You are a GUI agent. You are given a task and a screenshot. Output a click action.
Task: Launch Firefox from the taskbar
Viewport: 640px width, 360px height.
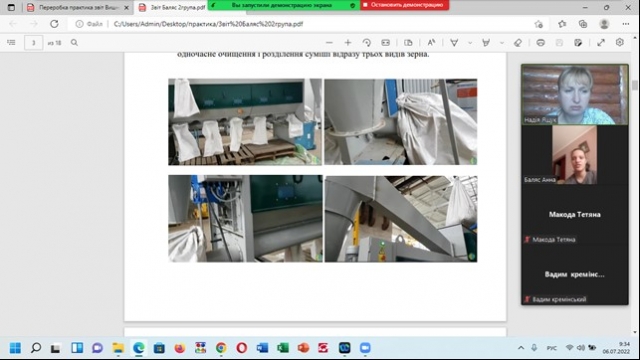click(180, 348)
